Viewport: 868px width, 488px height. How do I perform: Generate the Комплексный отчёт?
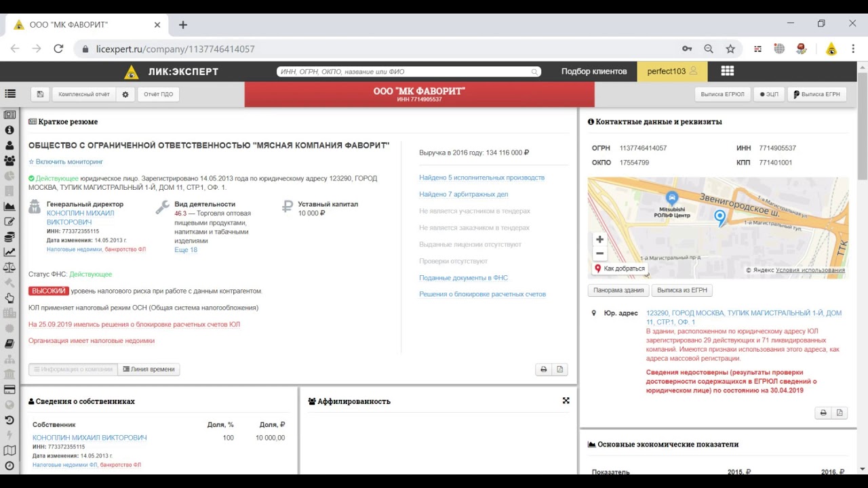pos(84,94)
